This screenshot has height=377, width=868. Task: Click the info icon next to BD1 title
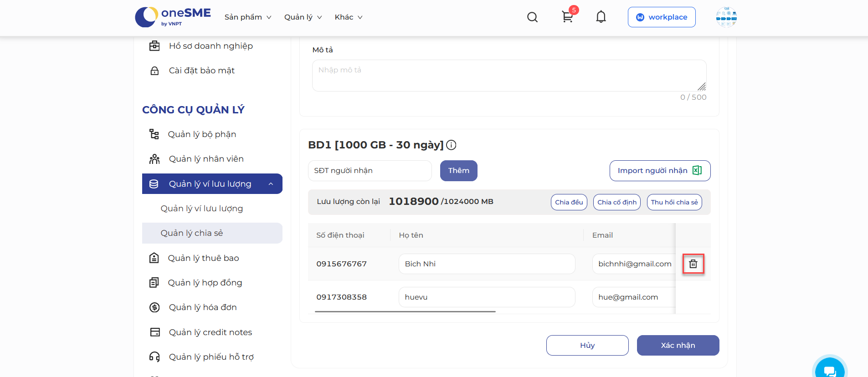pyautogui.click(x=451, y=145)
